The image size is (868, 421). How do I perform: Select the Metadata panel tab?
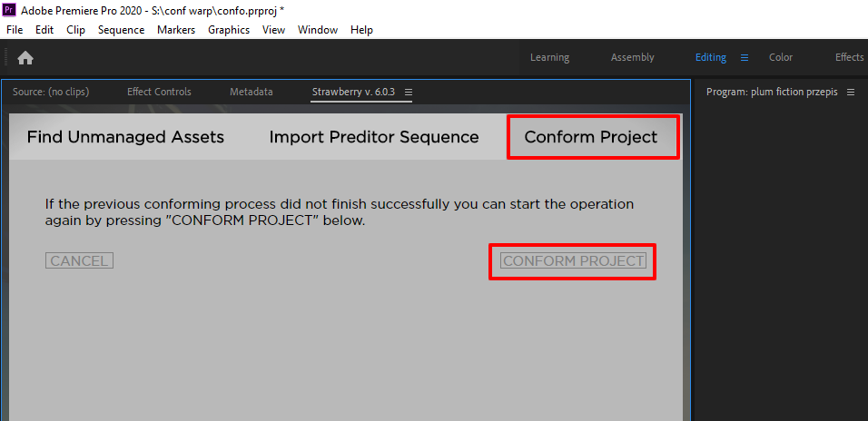point(252,92)
